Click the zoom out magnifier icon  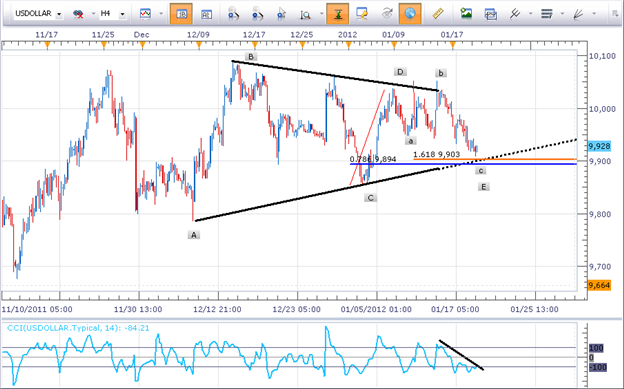click(257, 14)
